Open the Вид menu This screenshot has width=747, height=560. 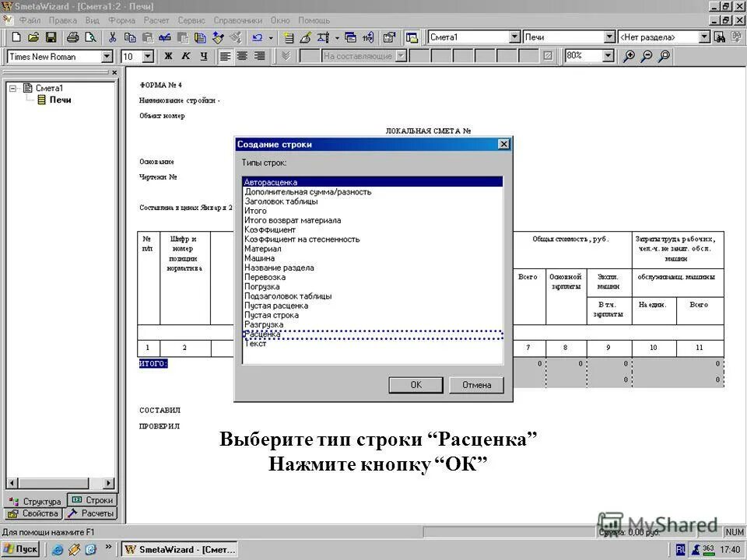click(92, 20)
